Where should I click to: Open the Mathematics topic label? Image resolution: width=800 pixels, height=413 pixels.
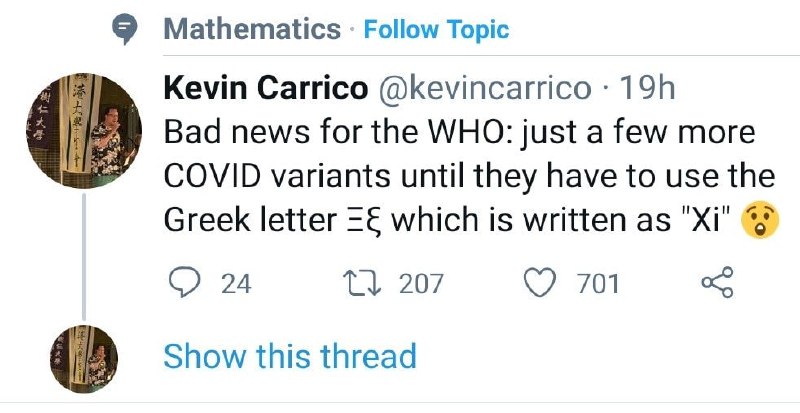click(x=252, y=30)
